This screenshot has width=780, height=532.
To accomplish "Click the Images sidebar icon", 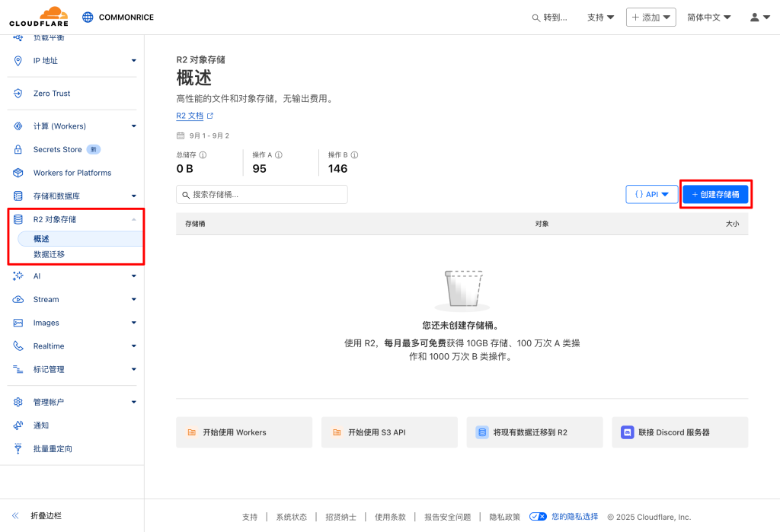I will pos(18,323).
